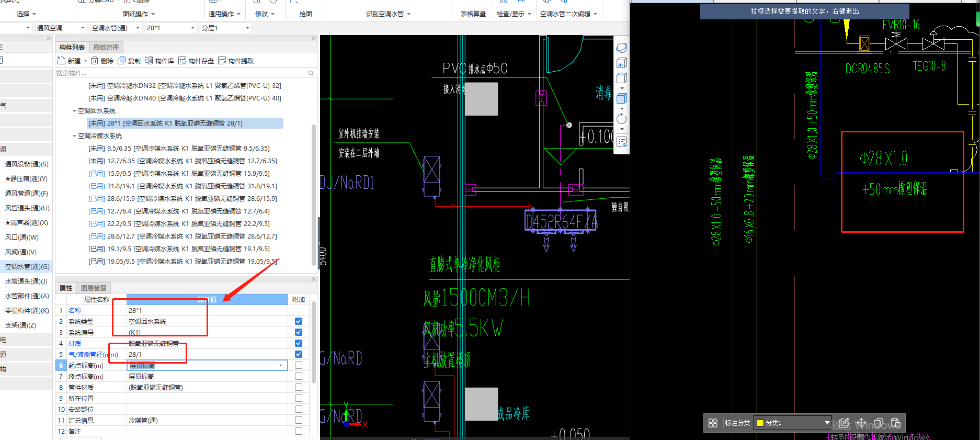Viewport: 980px width, 440px height.
Task: Open the 分类1 annotation category dropdown
Action: click(x=793, y=423)
